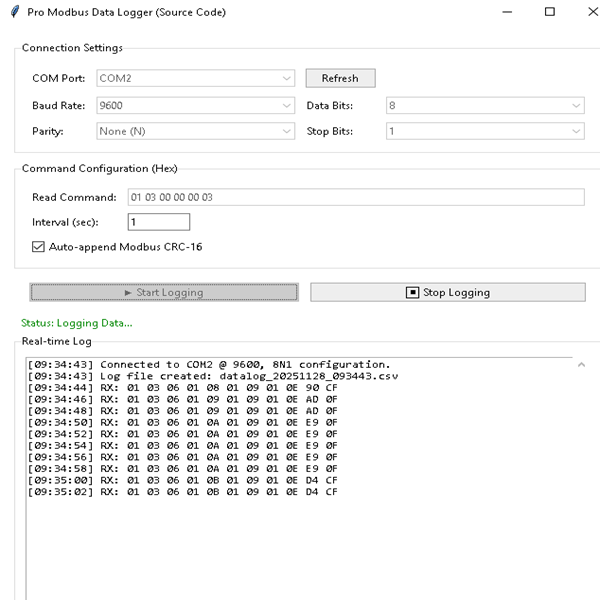This screenshot has height=600, width=600.
Task: Open the Parity dropdown
Action: click(196, 131)
